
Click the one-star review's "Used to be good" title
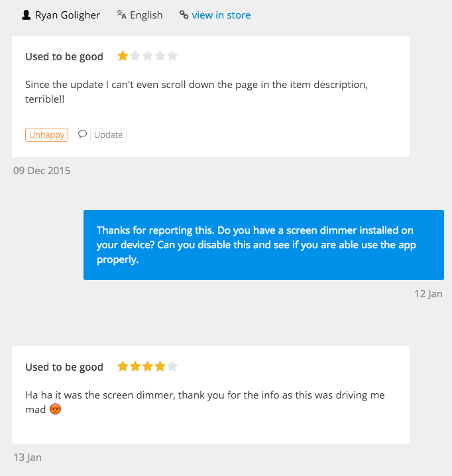[x=64, y=57]
